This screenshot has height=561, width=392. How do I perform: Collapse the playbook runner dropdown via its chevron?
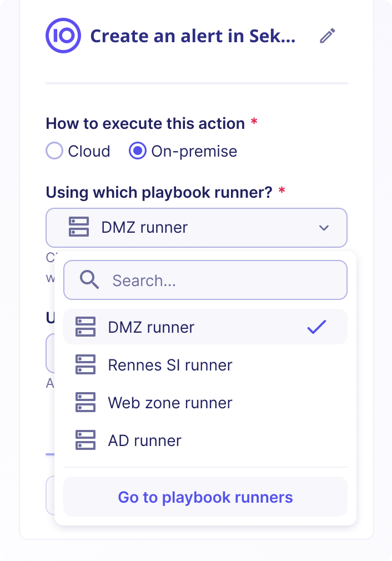pos(324,228)
